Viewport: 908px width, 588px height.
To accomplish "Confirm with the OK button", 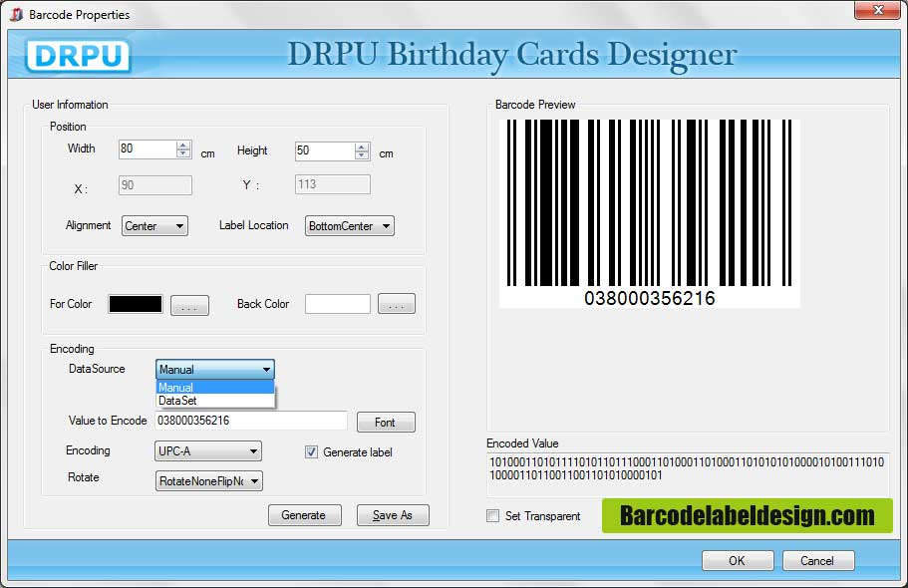I will (x=738, y=561).
